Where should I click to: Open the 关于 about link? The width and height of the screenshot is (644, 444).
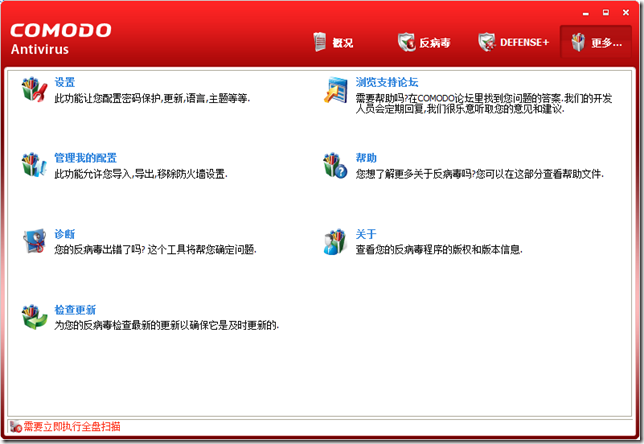pos(366,234)
